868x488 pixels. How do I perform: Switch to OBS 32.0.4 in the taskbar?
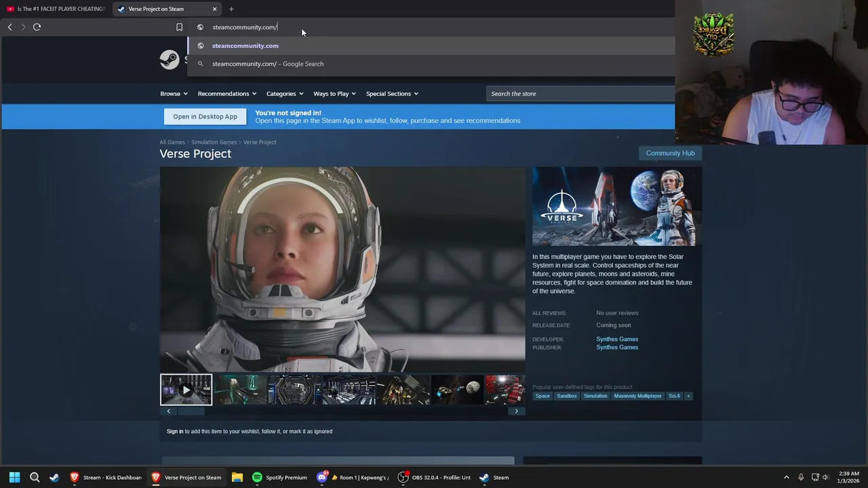click(434, 477)
